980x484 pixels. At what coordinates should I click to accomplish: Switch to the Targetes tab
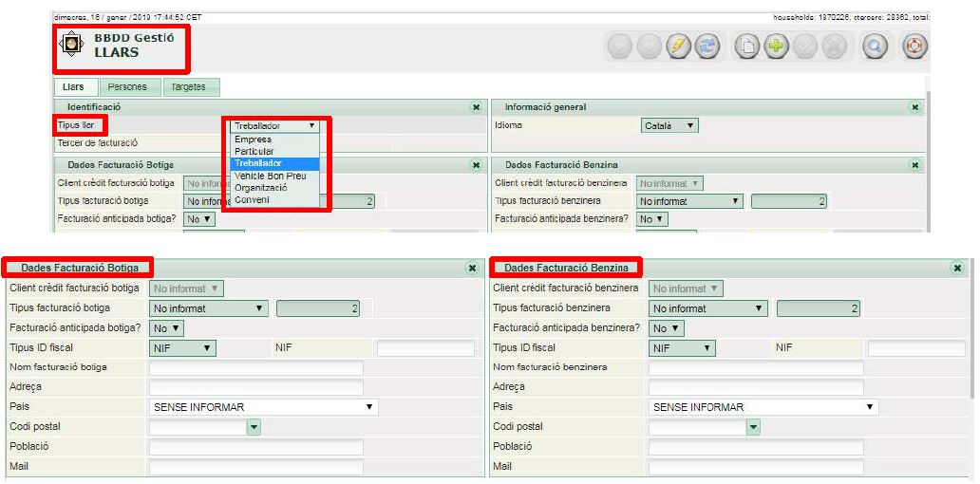pyautogui.click(x=190, y=87)
